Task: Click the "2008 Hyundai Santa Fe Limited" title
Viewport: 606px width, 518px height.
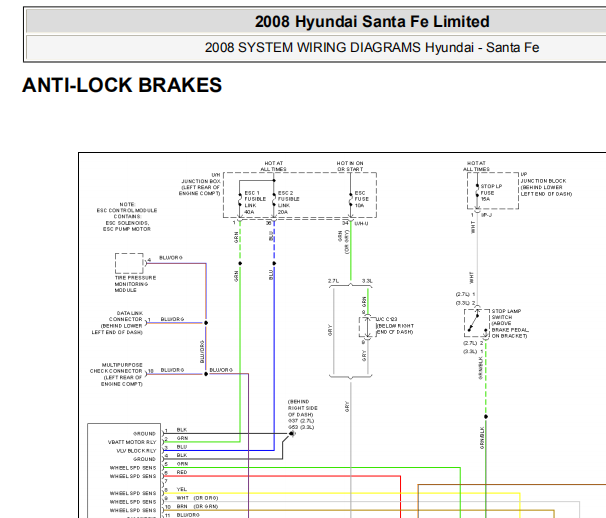Action: tap(372, 22)
